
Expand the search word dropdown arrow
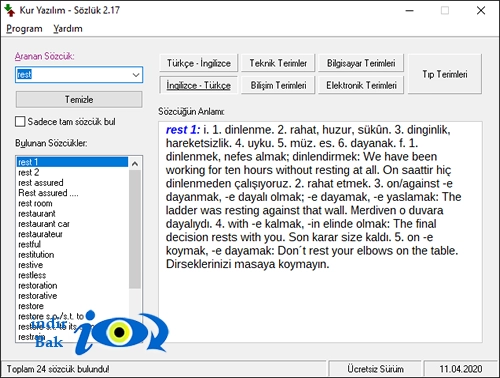[x=136, y=75]
